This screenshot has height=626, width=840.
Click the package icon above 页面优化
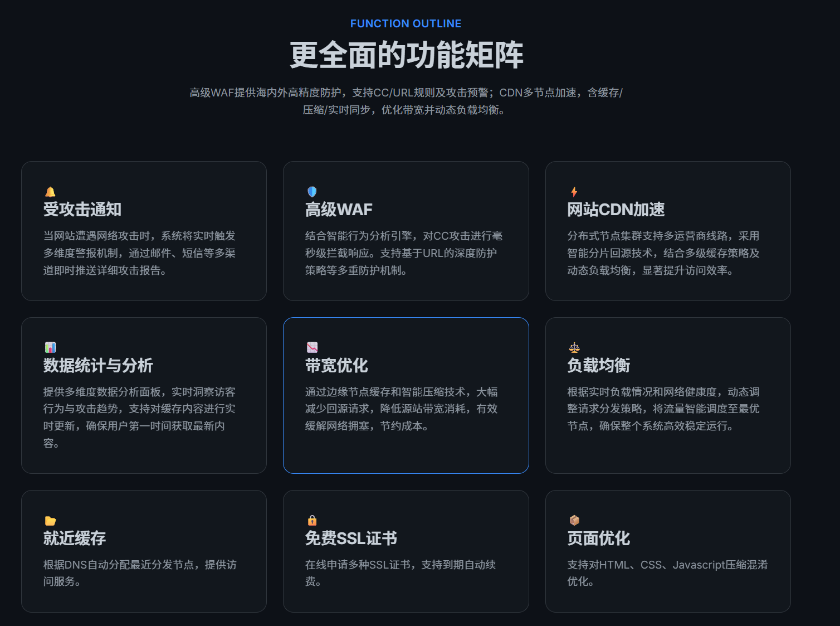(574, 521)
